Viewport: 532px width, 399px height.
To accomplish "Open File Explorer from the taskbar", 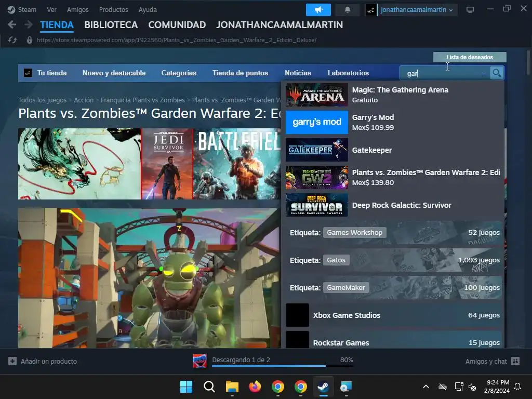I will [232, 387].
